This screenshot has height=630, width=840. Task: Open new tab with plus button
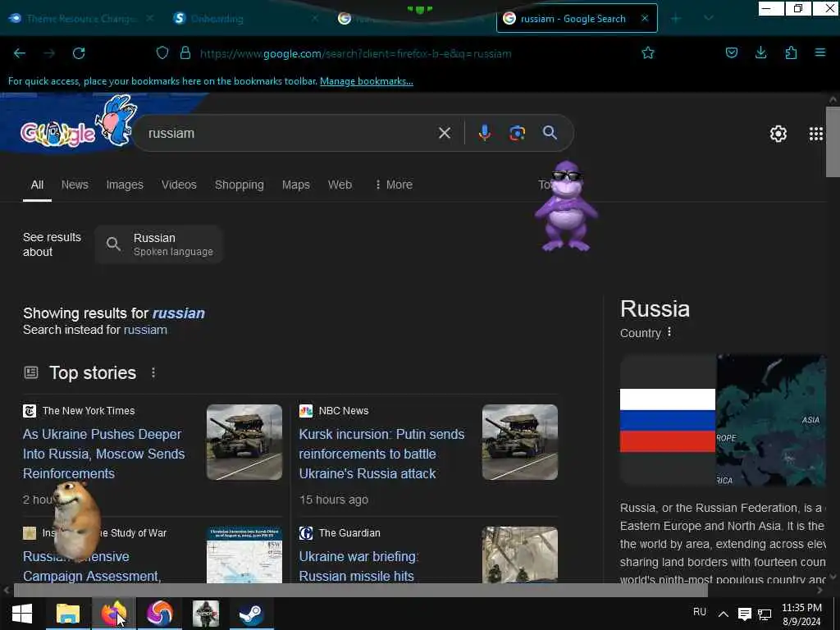point(676,18)
